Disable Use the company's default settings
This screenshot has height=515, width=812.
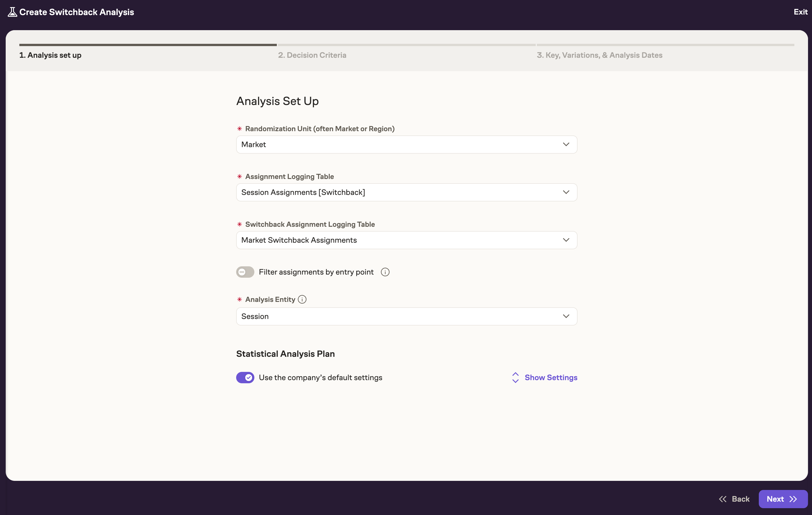click(x=245, y=378)
